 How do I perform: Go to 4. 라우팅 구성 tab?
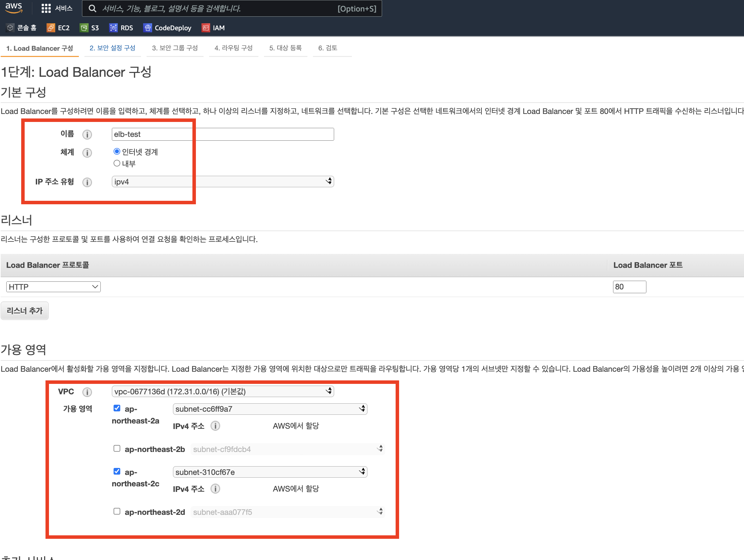point(233,48)
